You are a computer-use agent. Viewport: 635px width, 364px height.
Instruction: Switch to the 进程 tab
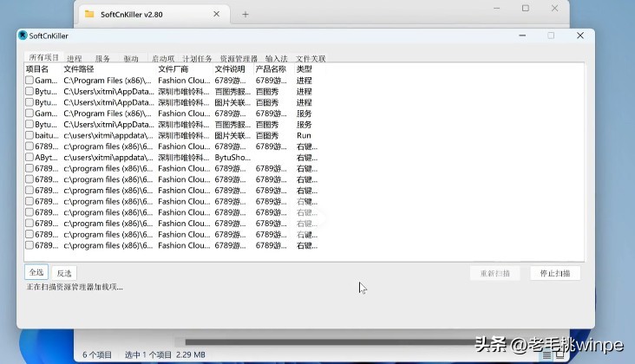click(75, 59)
